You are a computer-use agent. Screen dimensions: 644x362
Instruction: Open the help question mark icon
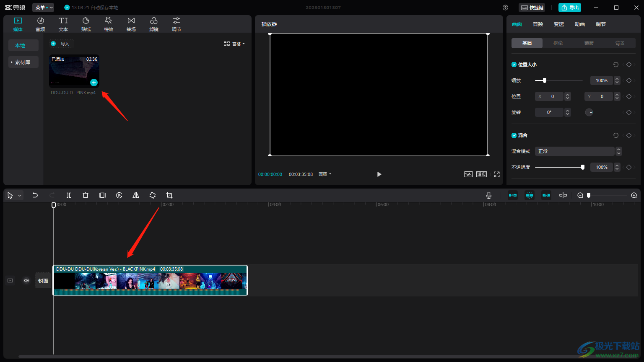(505, 8)
